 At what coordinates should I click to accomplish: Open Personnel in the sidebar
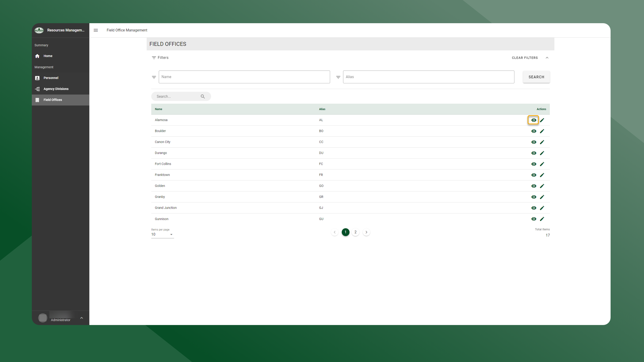[51, 78]
